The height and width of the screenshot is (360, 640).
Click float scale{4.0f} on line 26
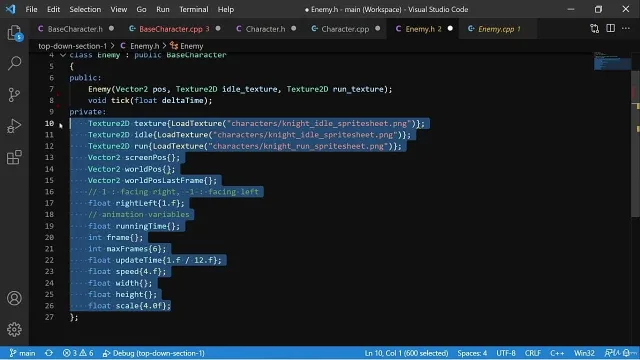click(129, 306)
